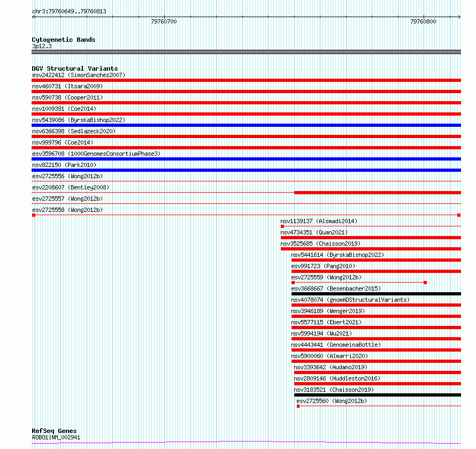Open esv3668667 (Besenbacher2015) variant
This screenshot has height=449, width=476.
(x=336, y=288)
